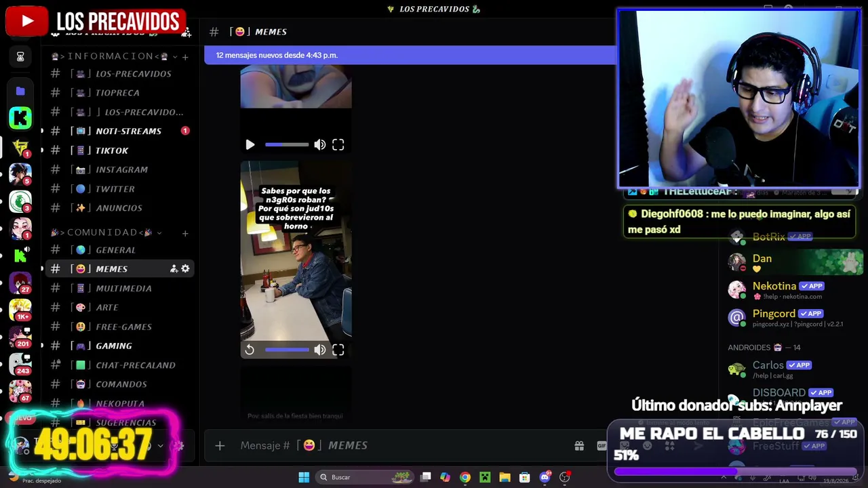Open Microsoft Store from taskbar
Screen dimensions: 868x488
tap(524, 477)
